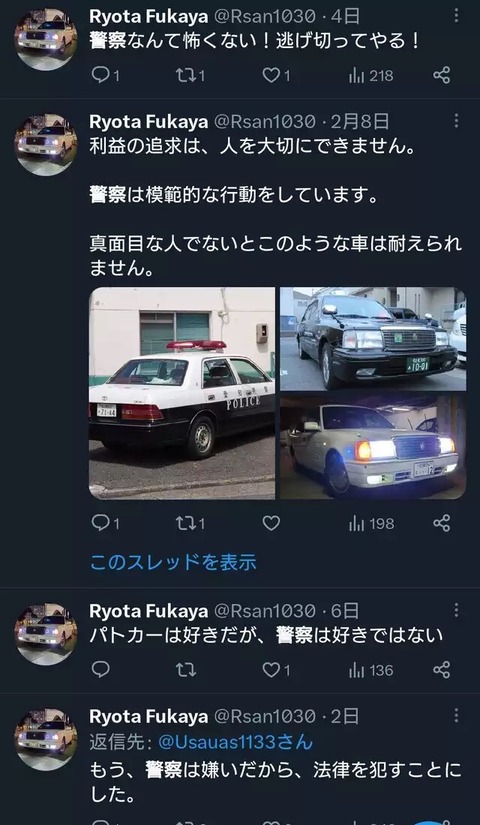Open the police patrol car photo

tap(182, 393)
